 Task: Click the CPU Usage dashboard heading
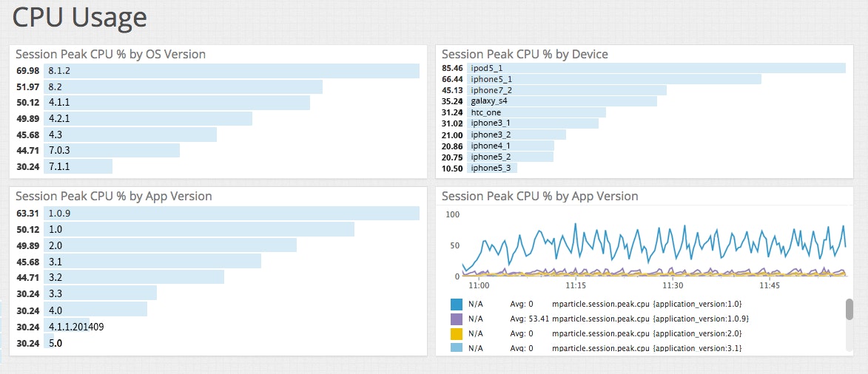(80, 18)
